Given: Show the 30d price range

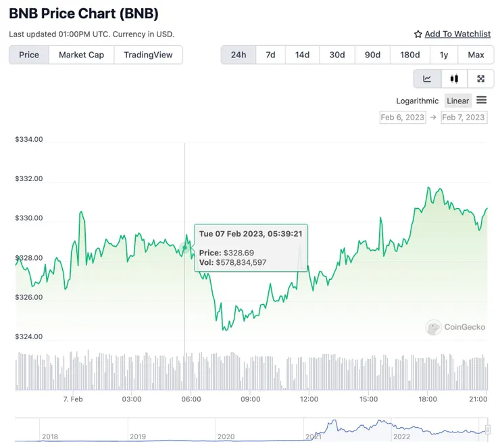Looking at the screenshot, I should [337, 55].
